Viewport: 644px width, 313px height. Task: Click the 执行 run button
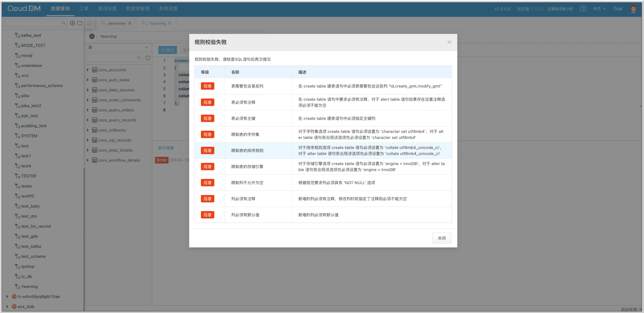(167, 50)
